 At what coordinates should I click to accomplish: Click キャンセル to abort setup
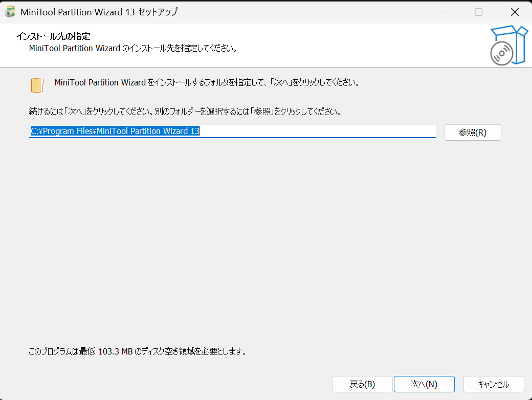(494, 384)
